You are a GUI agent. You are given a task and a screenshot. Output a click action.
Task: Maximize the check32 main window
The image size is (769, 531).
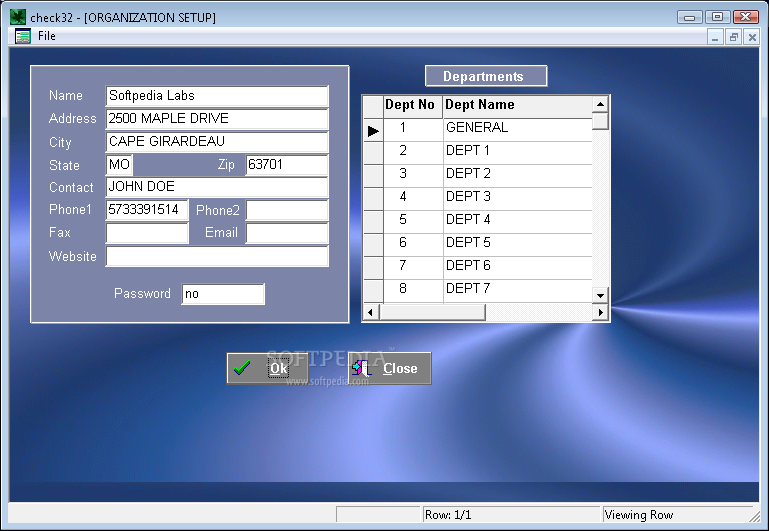coord(718,17)
